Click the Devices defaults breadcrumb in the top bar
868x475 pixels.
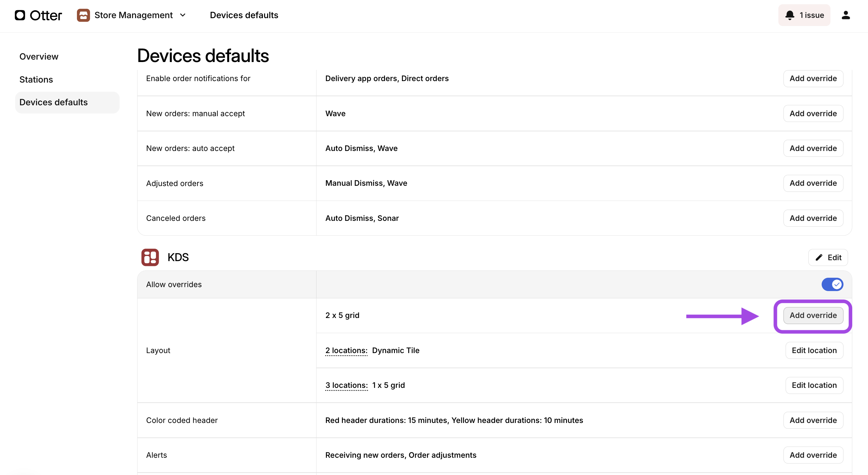click(244, 15)
